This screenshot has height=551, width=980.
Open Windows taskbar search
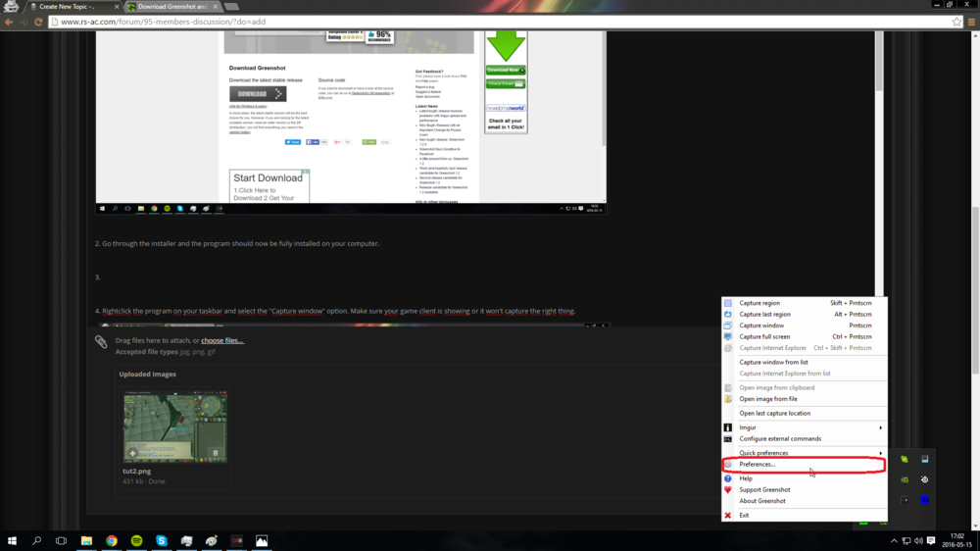pos(37,541)
